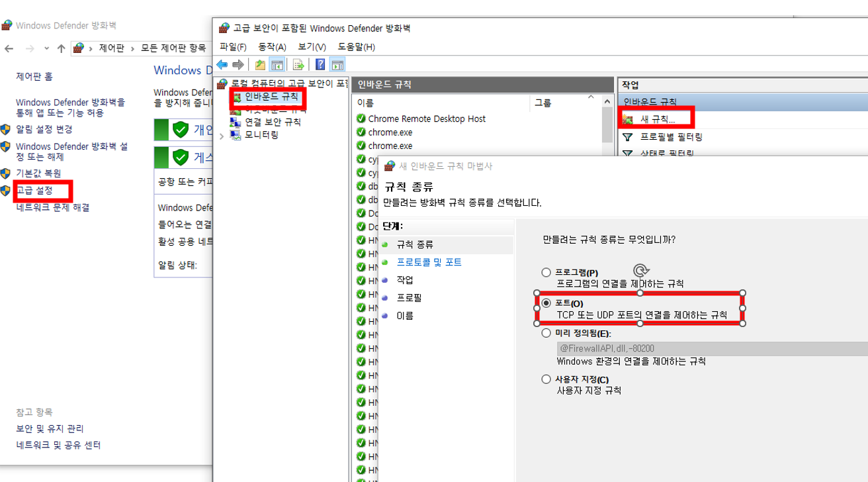This screenshot has width=868, height=482.
Task: Click the funnel icon beside 프로필별 필터링
Action: 628,137
